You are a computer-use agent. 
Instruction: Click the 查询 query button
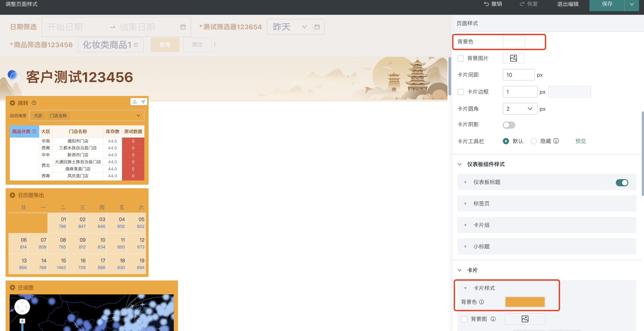point(165,45)
